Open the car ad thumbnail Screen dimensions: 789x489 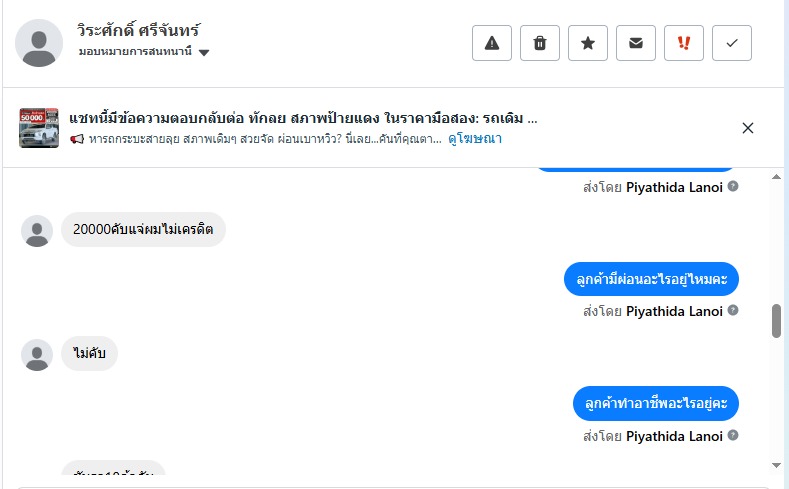pos(39,128)
